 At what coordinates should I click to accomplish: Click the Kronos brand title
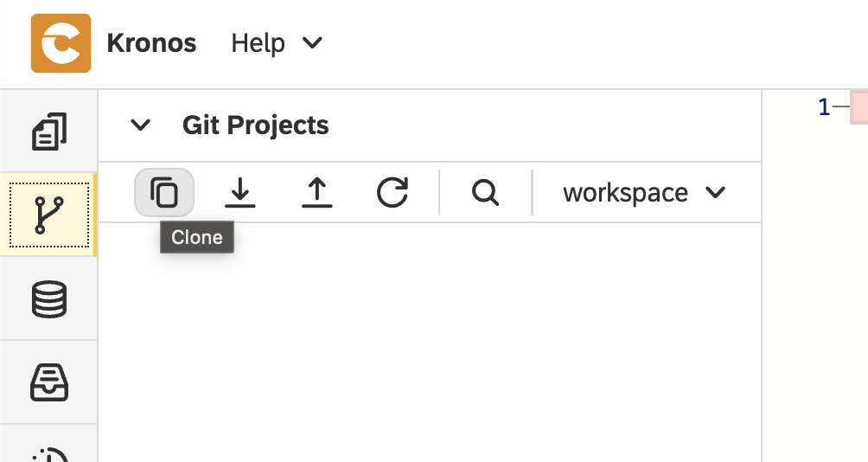click(151, 42)
